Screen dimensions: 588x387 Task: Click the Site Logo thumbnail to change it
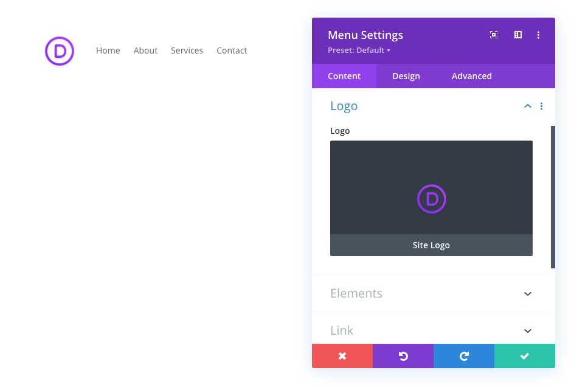431,198
